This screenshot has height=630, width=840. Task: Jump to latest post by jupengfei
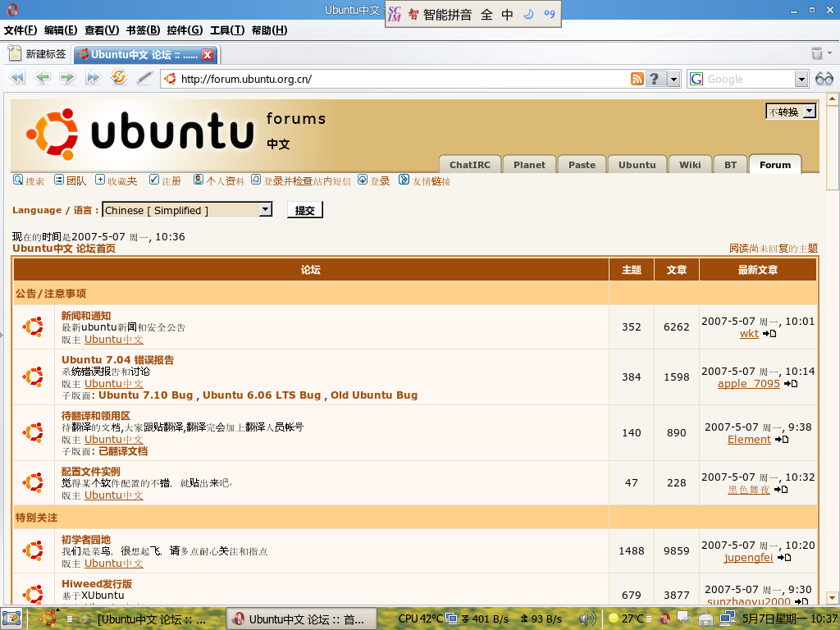pyautogui.click(x=784, y=558)
